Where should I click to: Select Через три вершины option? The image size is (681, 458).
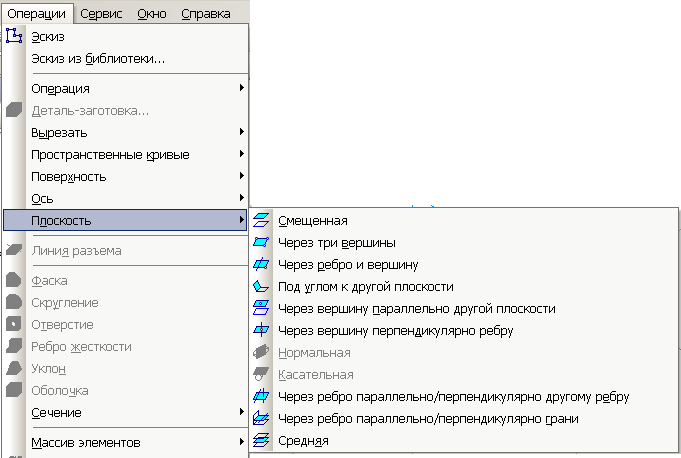tap(337, 243)
